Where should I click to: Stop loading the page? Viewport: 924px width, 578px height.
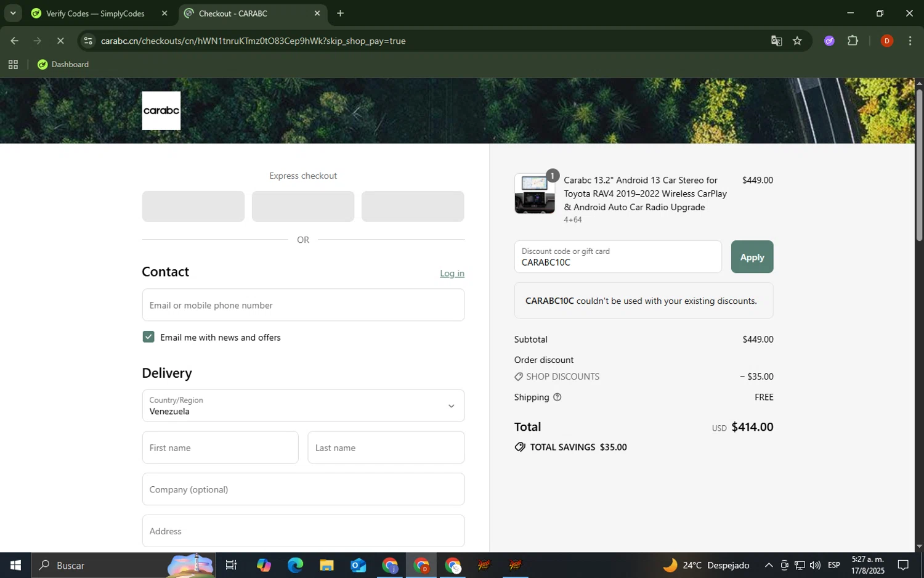click(60, 41)
